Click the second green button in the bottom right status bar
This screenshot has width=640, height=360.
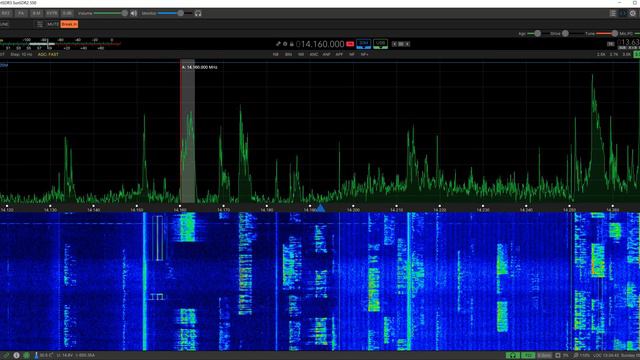click(528, 356)
